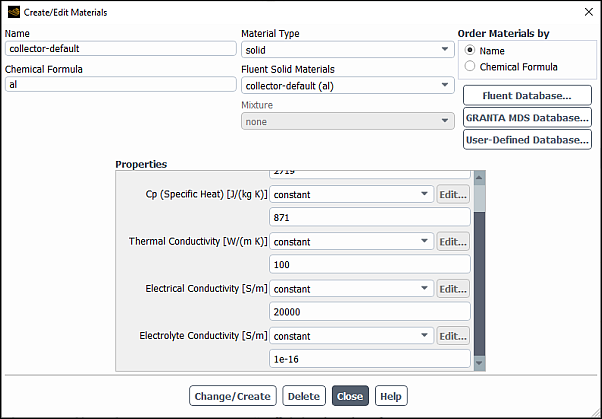Click the Thermal Conductivity value field
The image size is (602, 419).
pyautogui.click(x=370, y=265)
